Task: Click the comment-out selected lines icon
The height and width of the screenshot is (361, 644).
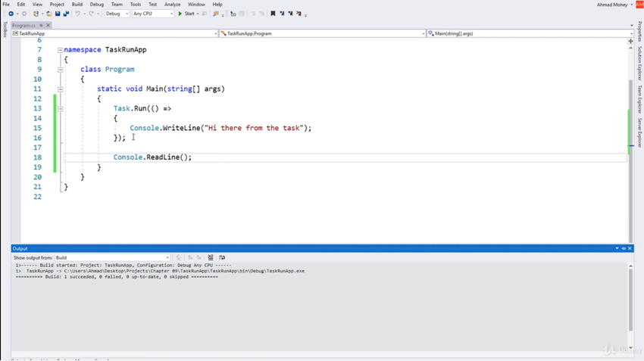Action: (253, 14)
